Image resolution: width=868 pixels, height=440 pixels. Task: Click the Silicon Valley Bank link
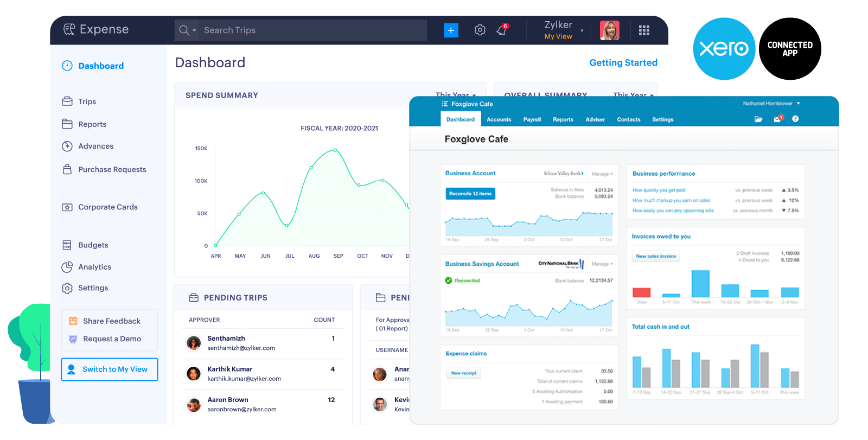click(x=564, y=174)
